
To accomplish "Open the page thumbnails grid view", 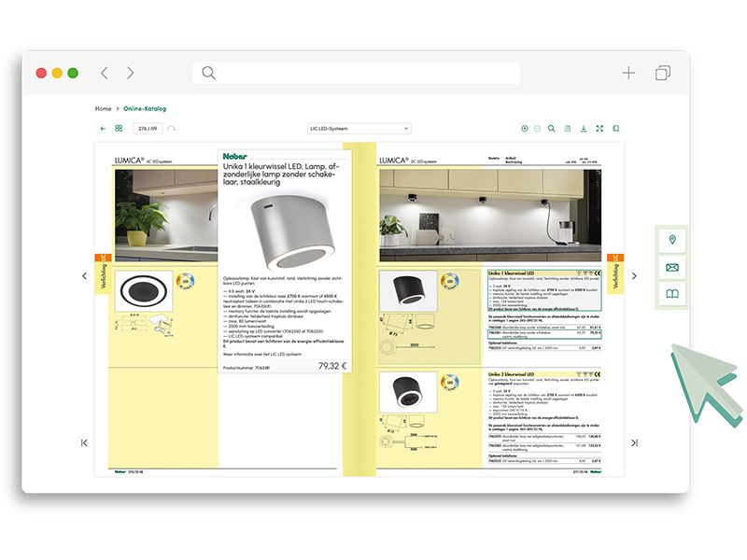I will pos(119,129).
